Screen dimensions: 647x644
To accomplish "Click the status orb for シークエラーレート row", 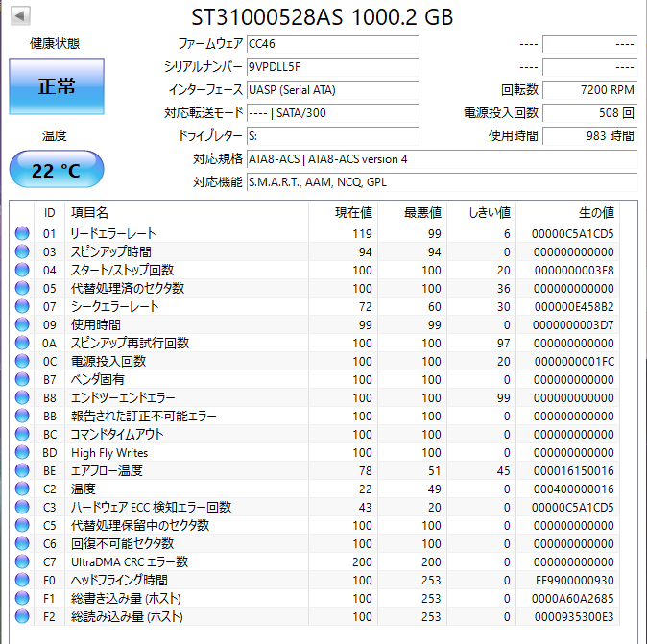I will click(x=22, y=306).
